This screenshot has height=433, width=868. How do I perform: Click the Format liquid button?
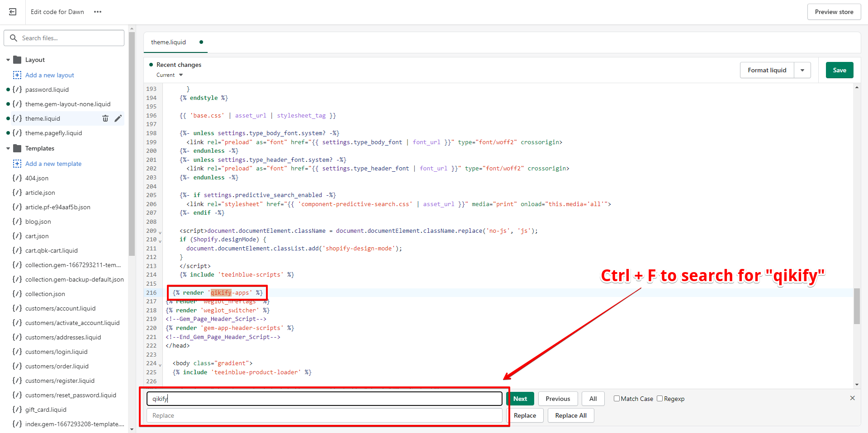pyautogui.click(x=767, y=70)
